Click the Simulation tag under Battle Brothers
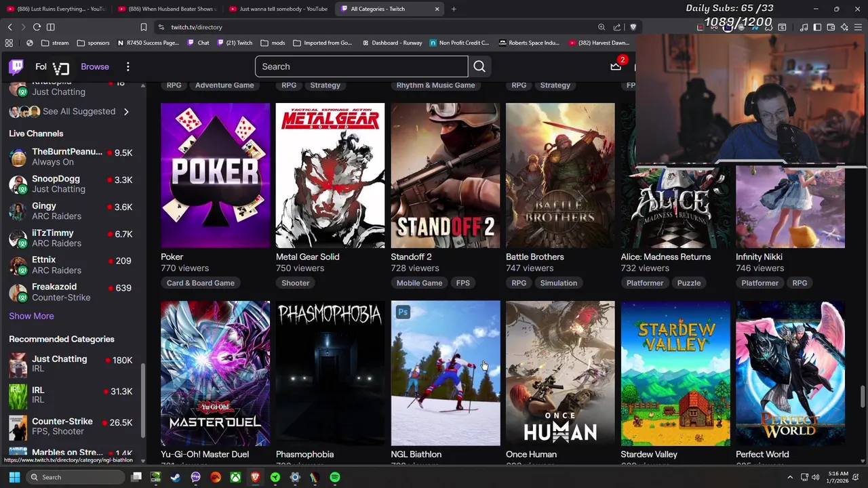 (x=559, y=283)
